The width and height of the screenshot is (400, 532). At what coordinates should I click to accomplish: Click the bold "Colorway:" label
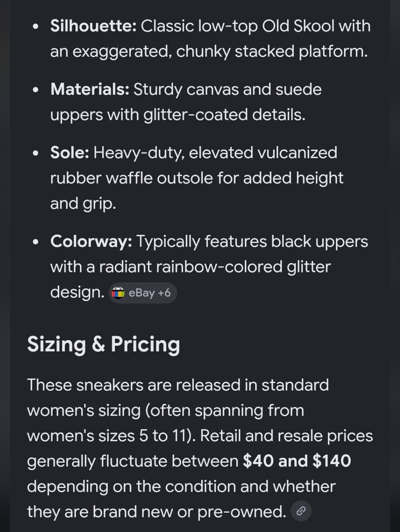[91, 242]
